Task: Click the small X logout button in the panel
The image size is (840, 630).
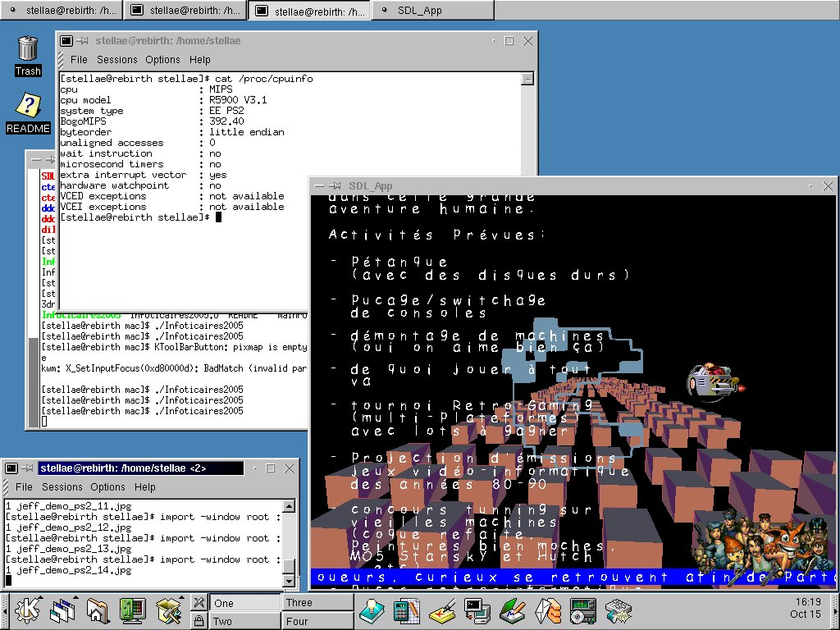Action: [x=199, y=602]
